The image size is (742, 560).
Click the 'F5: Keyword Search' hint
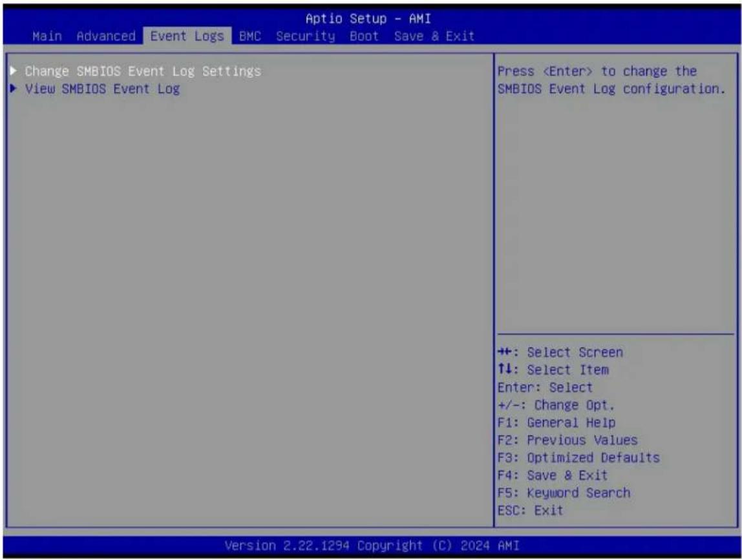point(564,492)
